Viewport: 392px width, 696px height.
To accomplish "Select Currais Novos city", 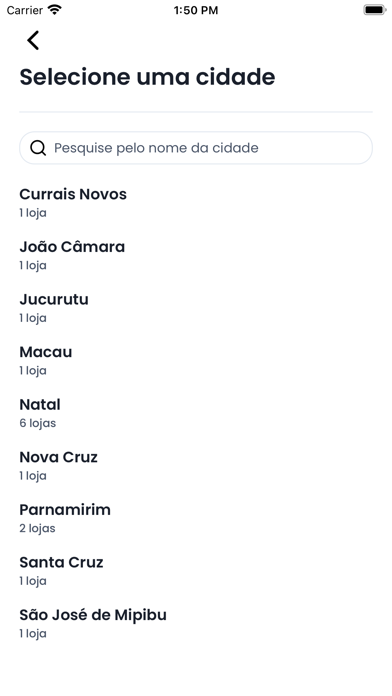I will tap(196, 202).
